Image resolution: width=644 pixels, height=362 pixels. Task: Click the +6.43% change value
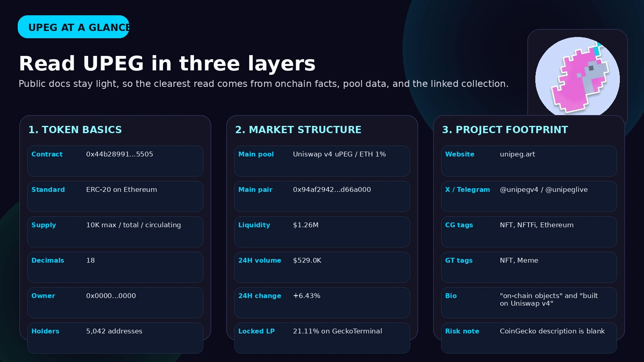pos(307,296)
